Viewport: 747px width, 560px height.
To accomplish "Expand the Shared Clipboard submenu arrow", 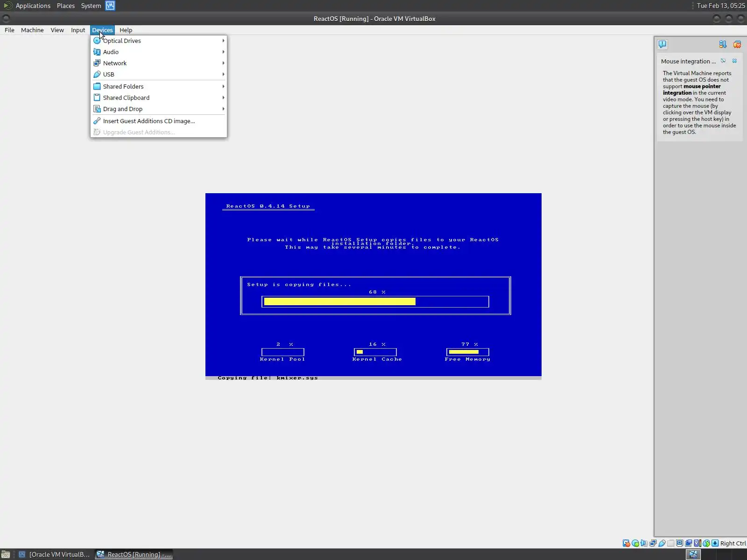I will tap(223, 98).
